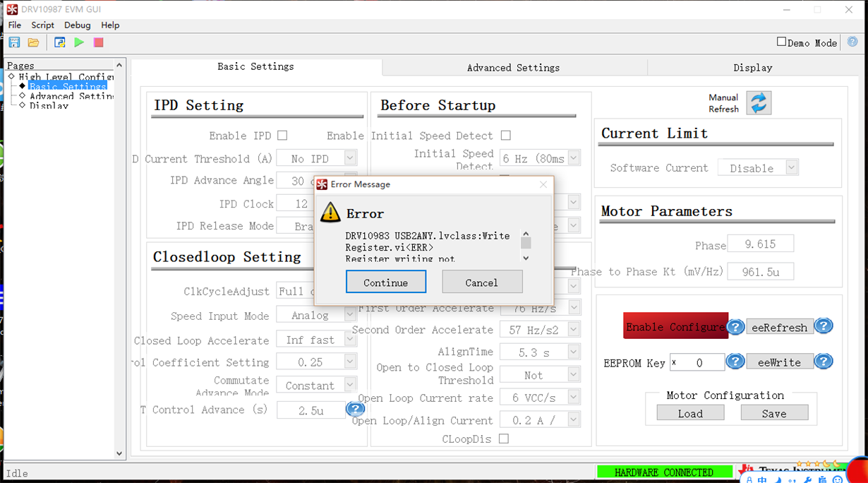Image resolution: width=868 pixels, height=483 pixels.
Task: Select Advanced Settings in Pages tree
Action: point(71,96)
